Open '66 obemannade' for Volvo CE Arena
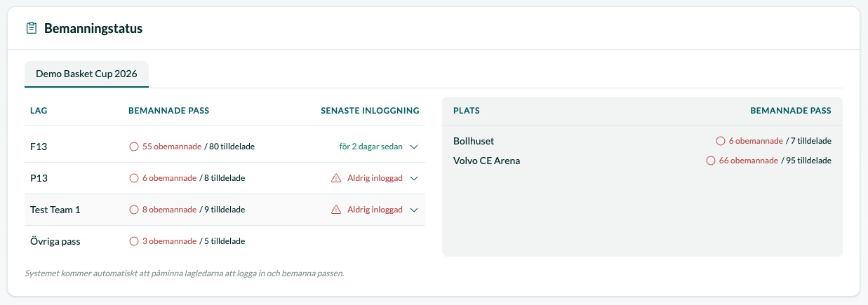The width and height of the screenshot is (868, 305). pyautogui.click(x=749, y=161)
